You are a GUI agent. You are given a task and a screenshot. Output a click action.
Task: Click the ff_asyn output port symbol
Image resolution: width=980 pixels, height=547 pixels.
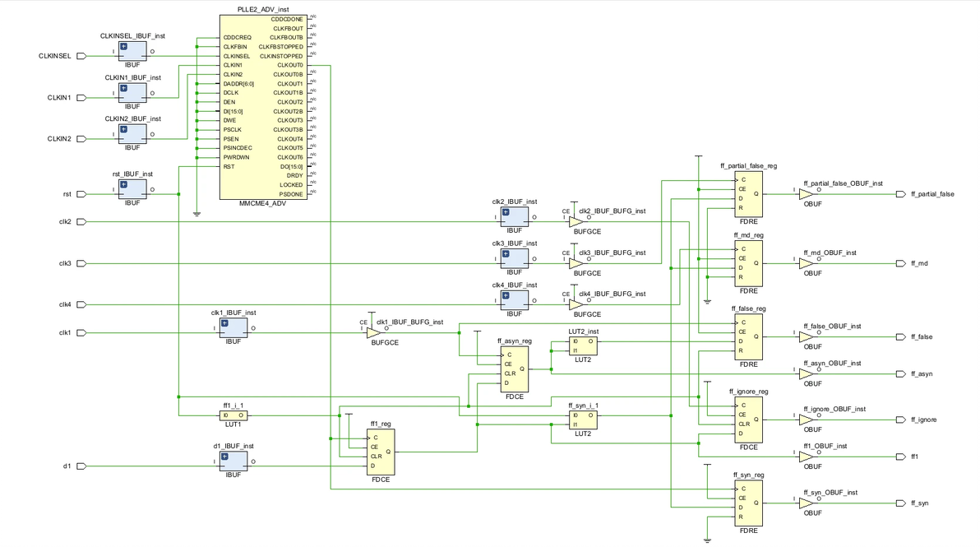tap(900, 373)
